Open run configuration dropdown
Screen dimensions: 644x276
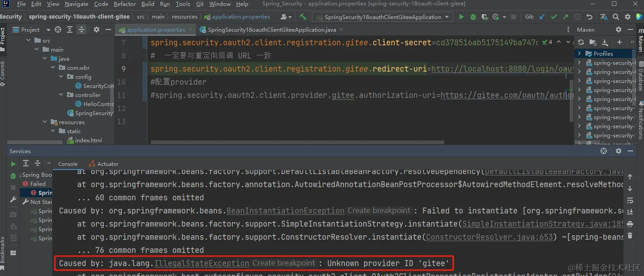pyautogui.click(x=383, y=17)
